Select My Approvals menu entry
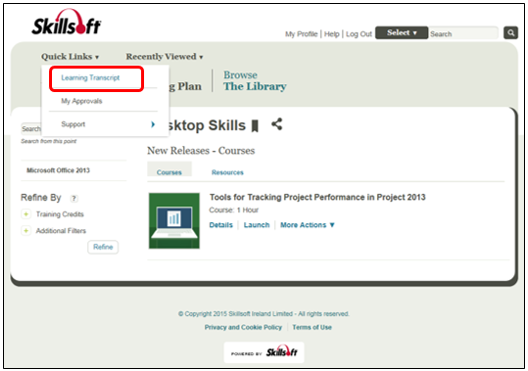Screen dimensions: 528x371 point(81,101)
